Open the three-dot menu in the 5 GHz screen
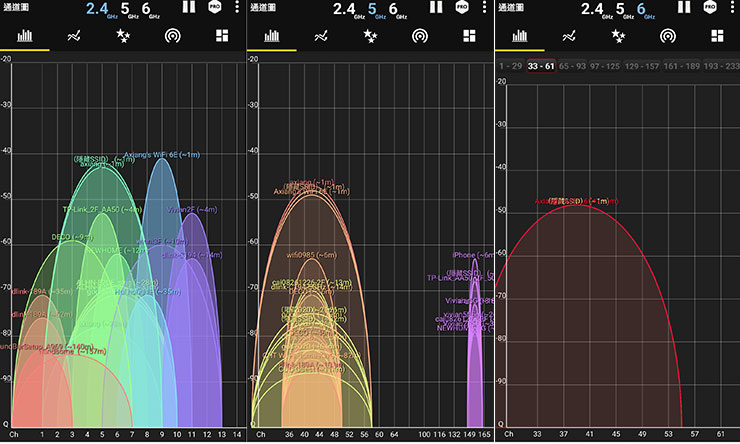740x444 pixels. click(x=484, y=7)
